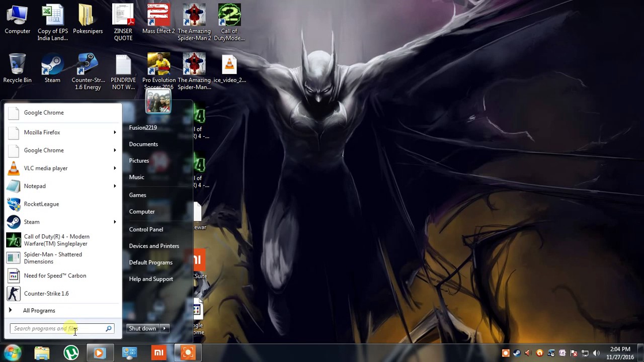Open Devices and Printers
Viewport: 644px width, 362px height.
click(x=154, y=246)
